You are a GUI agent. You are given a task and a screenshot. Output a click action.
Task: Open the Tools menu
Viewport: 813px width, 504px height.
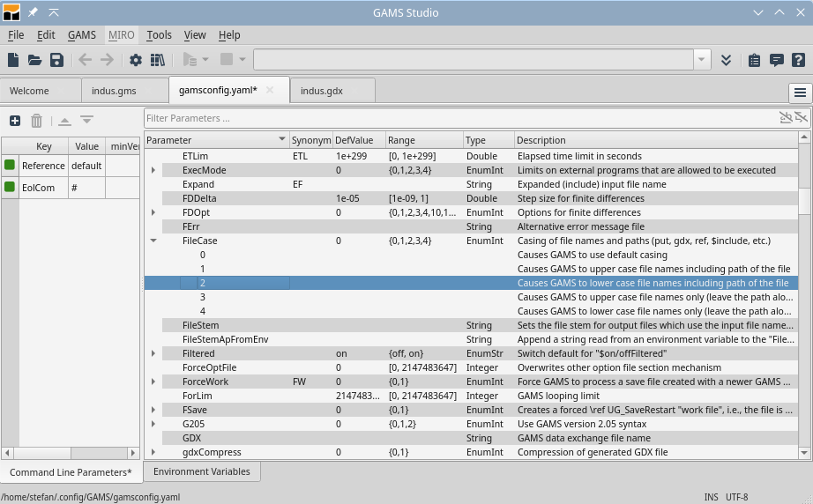159,35
